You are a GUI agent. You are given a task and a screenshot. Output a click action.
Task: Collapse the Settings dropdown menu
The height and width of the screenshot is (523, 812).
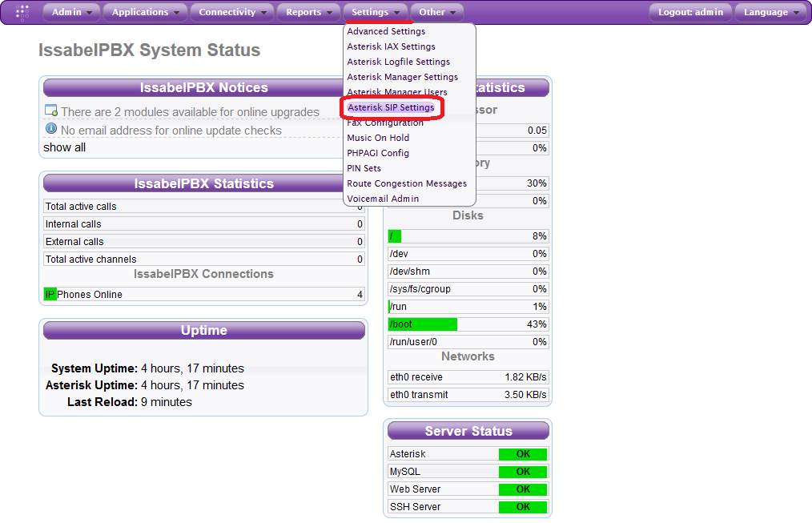tap(376, 12)
